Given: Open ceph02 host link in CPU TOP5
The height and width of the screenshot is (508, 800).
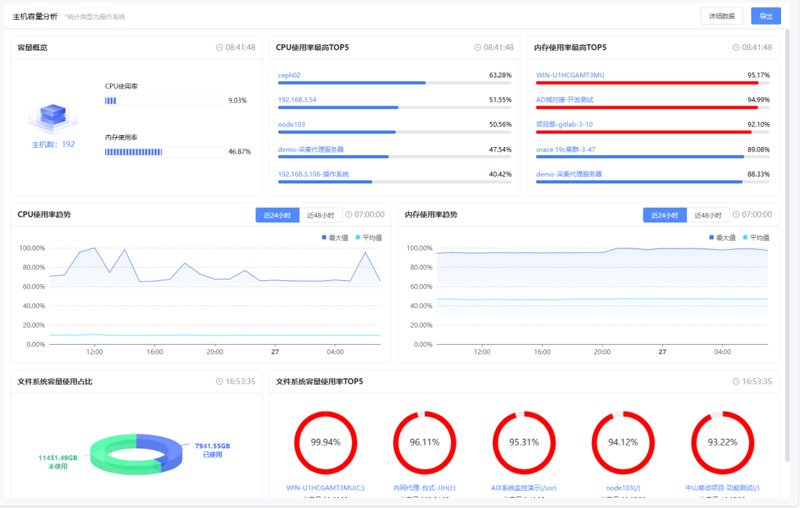Looking at the screenshot, I should point(289,75).
